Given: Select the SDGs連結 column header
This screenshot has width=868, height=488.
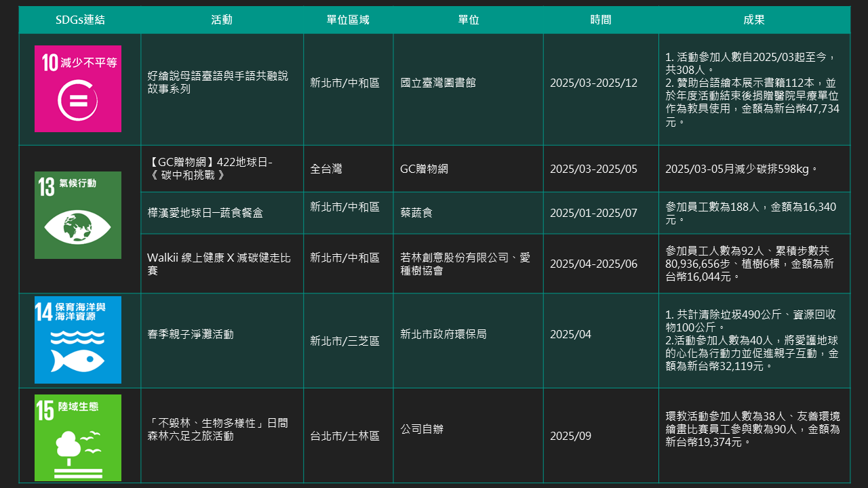Looking at the screenshot, I should pyautogui.click(x=80, y=20).
